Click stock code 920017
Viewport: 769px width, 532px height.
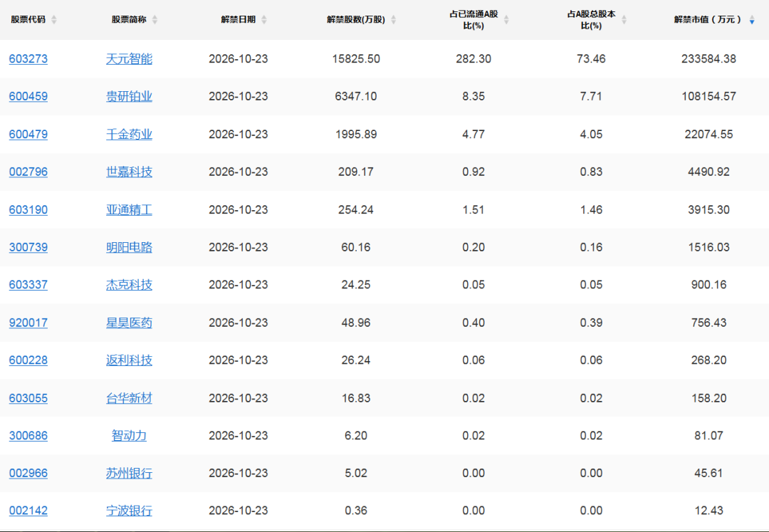[x=28, y=323]
